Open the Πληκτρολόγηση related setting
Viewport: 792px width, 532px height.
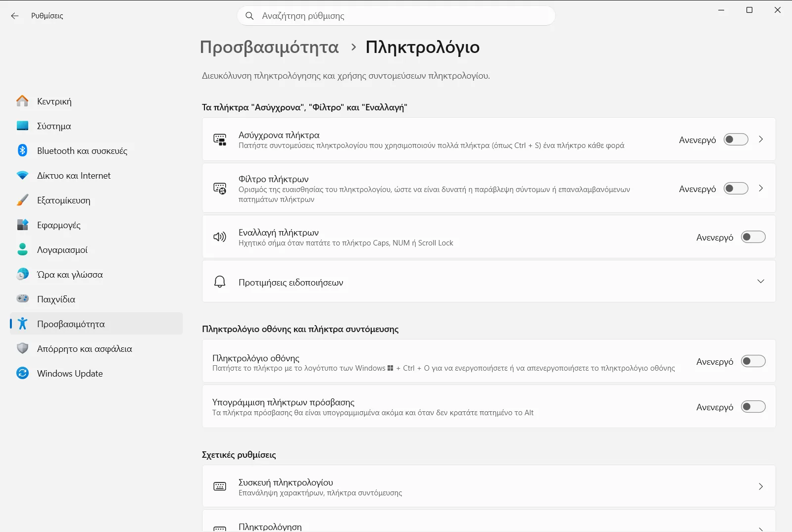tap(489, 521)
